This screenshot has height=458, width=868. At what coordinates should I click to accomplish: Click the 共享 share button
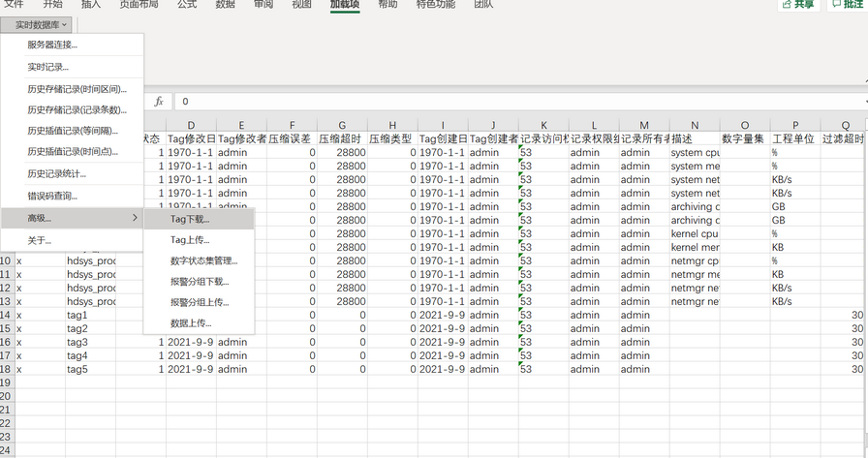(x=799, y=5)
